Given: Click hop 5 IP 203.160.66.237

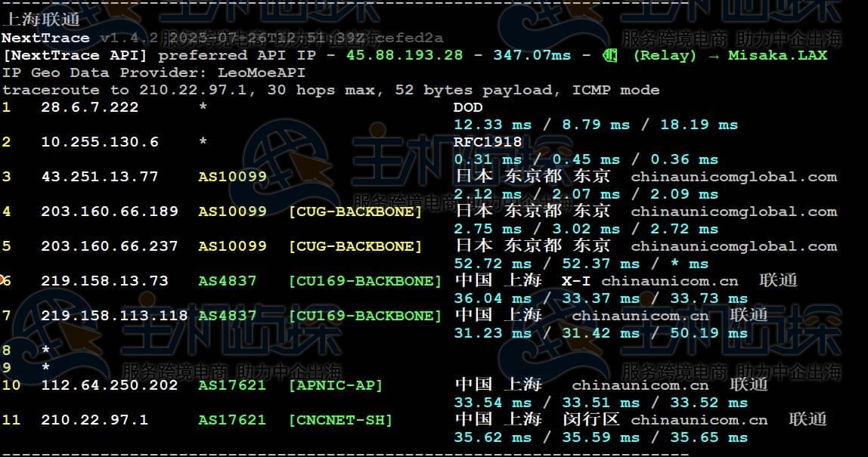Looking at the screenshot, I should (x=110, y=247).
